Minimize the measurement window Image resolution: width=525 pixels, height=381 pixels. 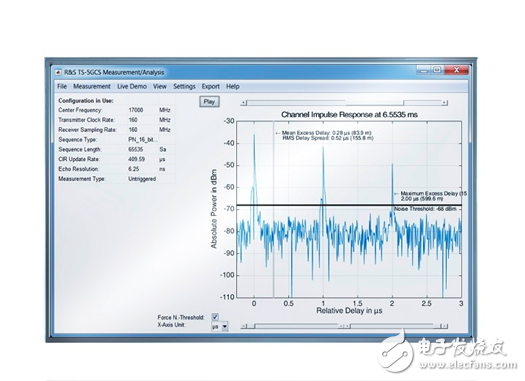pyautogui.click(x=424, y=70)
